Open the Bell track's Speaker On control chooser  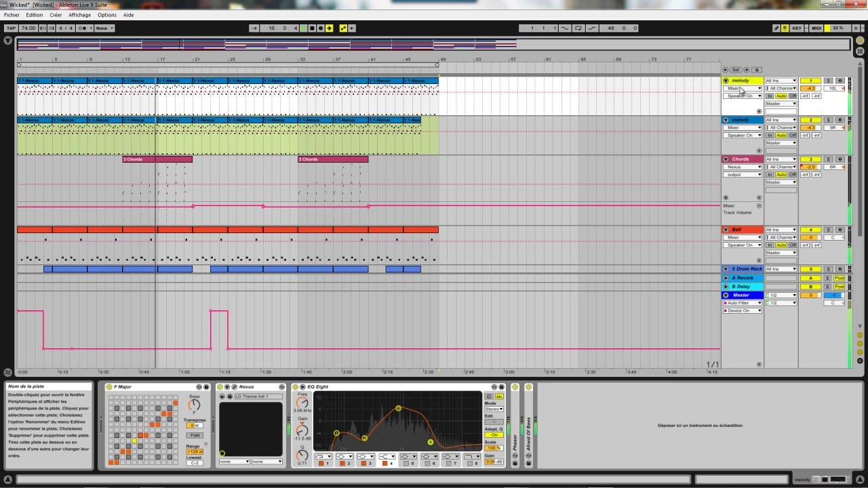pos(743,245)
